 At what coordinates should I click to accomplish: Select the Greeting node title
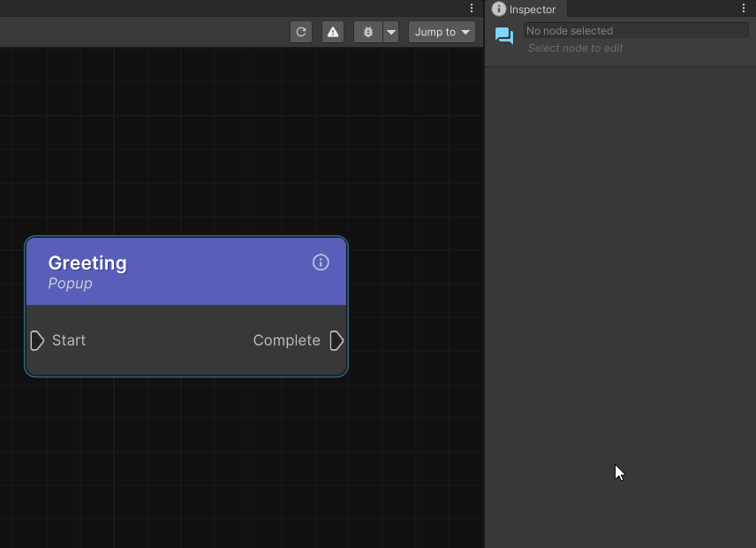tap(87, 263)
